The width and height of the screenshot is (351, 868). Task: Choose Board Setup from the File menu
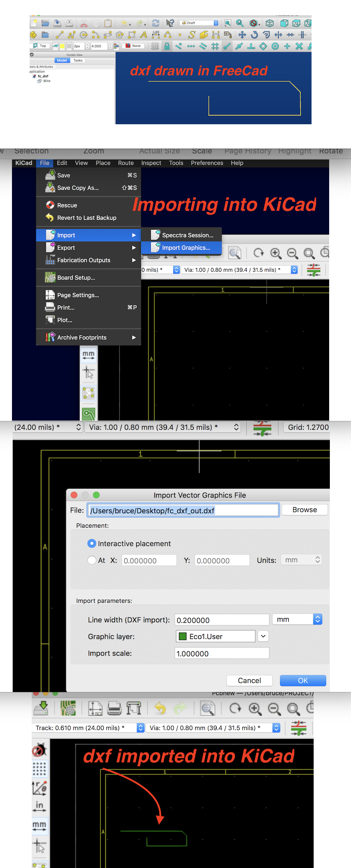88,277
